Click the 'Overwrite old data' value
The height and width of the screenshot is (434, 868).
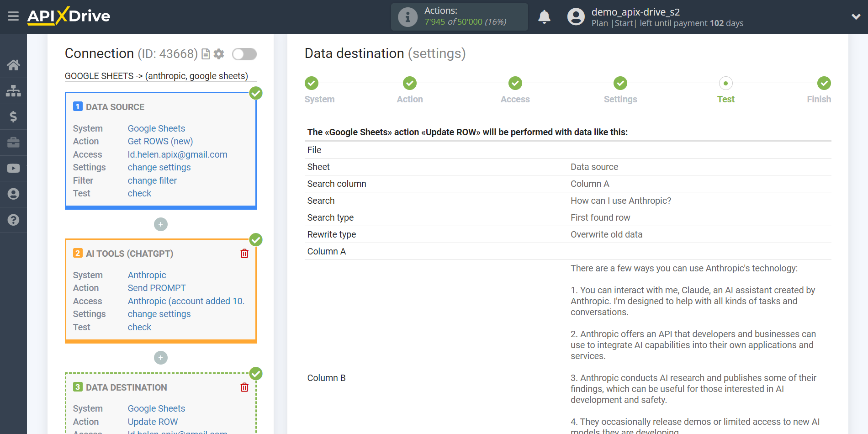[606, 234]
